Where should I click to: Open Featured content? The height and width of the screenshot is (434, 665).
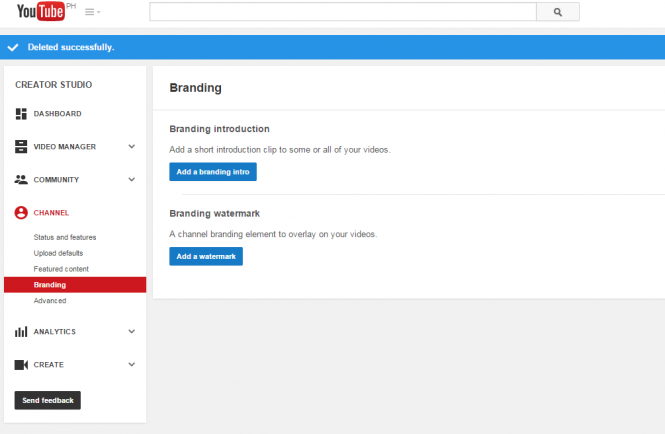coord(61,269)
